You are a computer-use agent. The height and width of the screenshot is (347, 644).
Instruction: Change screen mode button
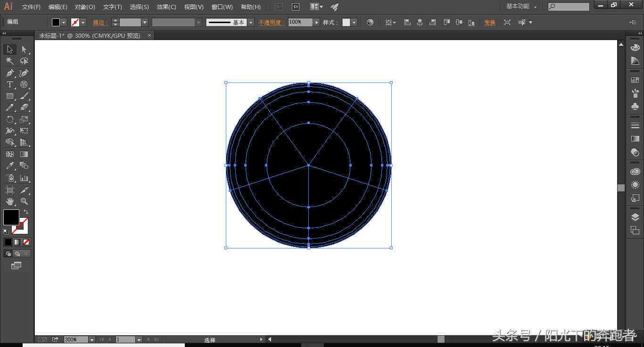[x=16, y=266]
